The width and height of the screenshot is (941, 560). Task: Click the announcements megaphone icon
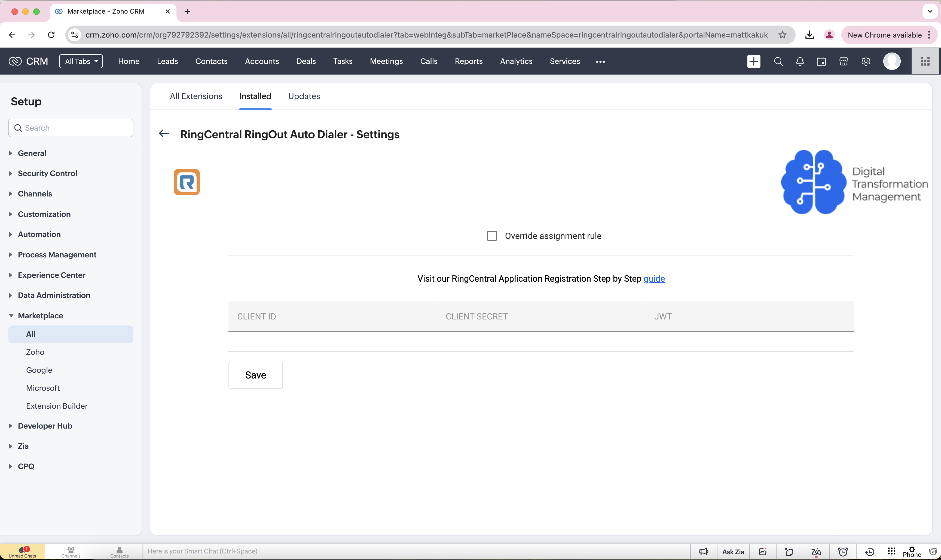click(704, 552)
